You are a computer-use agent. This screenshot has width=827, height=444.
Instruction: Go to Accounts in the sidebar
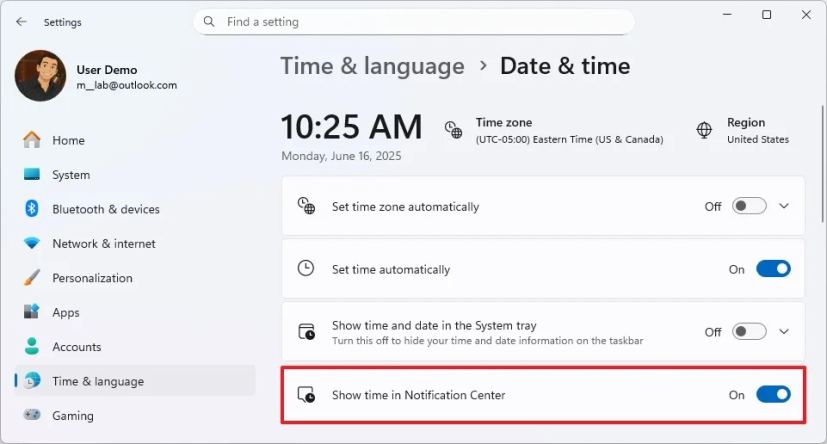(77, 347)
